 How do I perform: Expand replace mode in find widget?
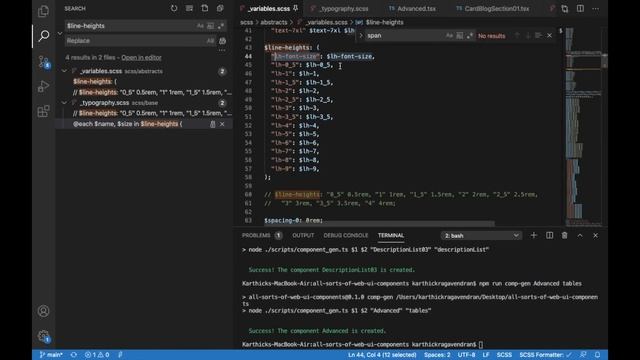tap(361, 36)
